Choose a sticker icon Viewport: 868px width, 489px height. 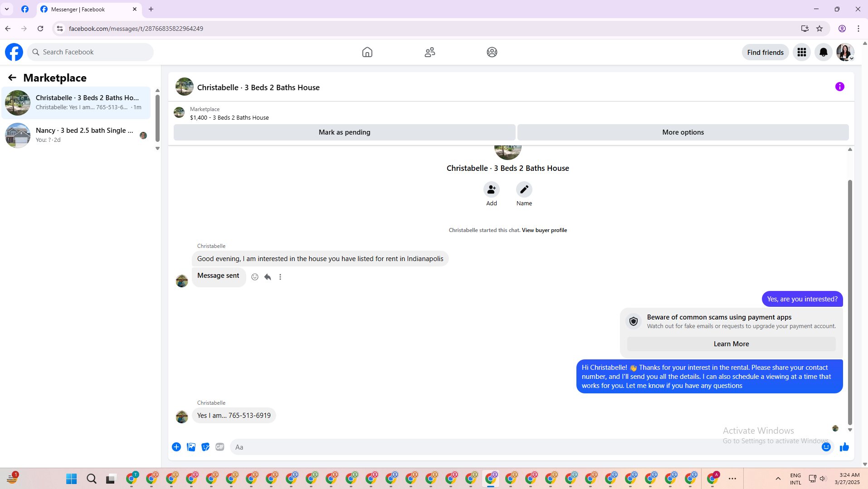click(x=205, y=447)
